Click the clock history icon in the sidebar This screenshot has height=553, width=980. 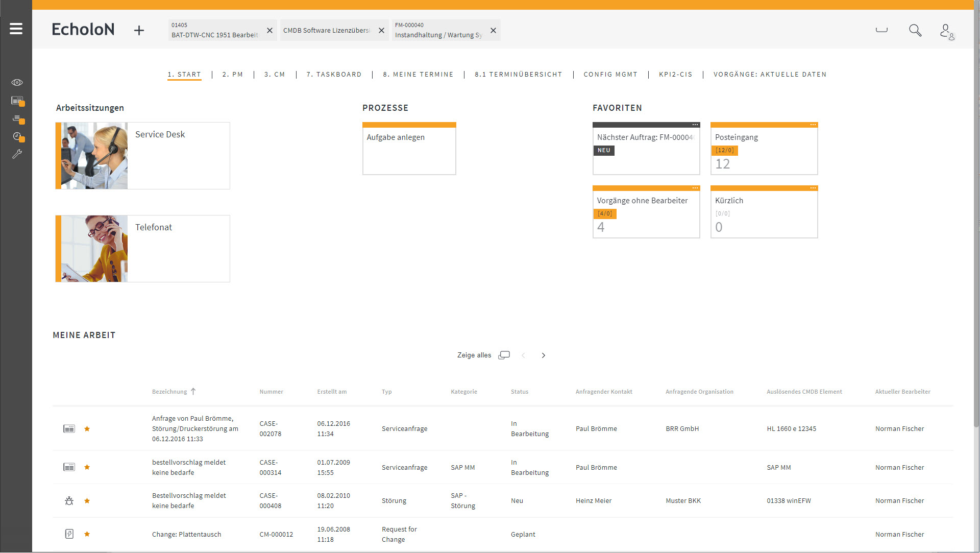tap(17, 137)
